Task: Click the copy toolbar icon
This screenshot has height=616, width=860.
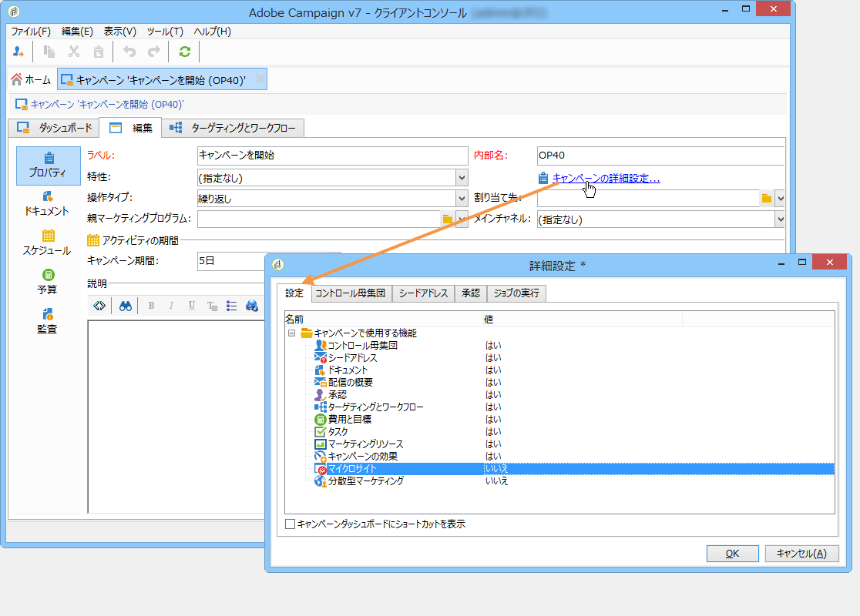Action: click(49, 52)
